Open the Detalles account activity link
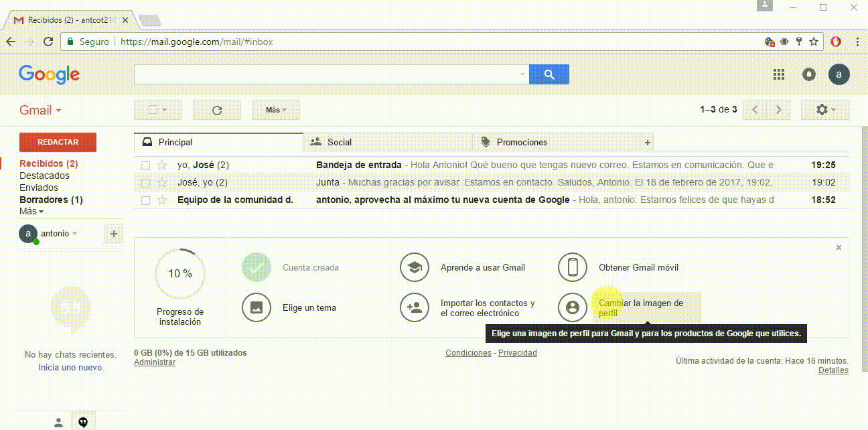868x430 pixels. 833,370
